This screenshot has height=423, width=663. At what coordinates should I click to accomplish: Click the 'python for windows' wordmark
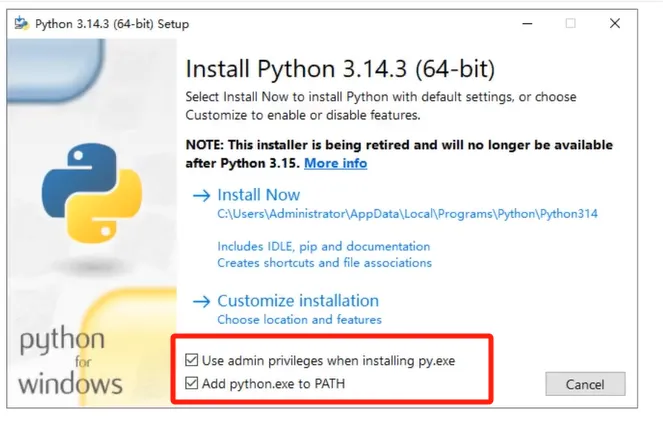point(70,362)
